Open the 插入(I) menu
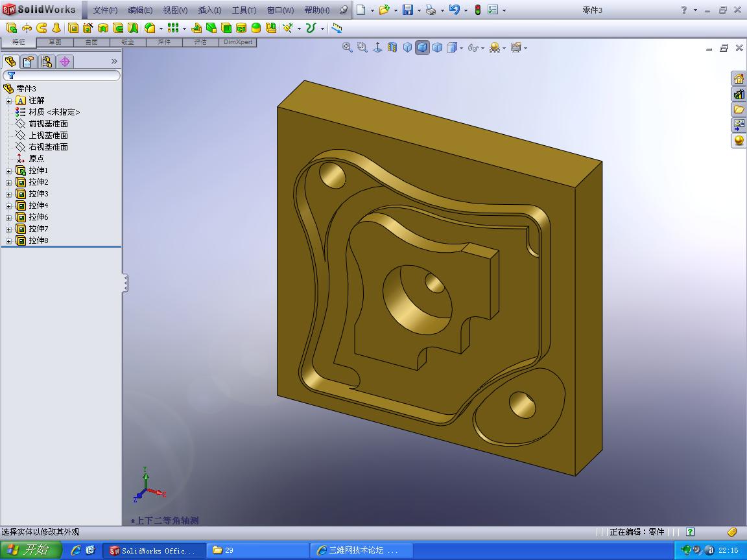This screenshot has height=560, width=747. pyautogui.click(x=209, y=10)
